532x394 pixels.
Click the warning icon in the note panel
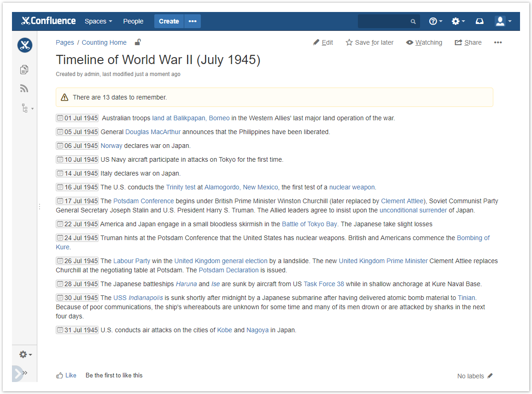[64, 97]
